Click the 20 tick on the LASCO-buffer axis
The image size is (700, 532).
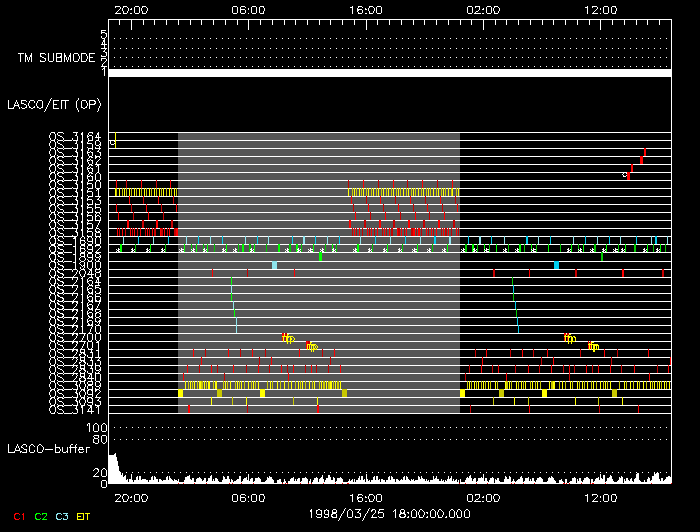point(100,473)
